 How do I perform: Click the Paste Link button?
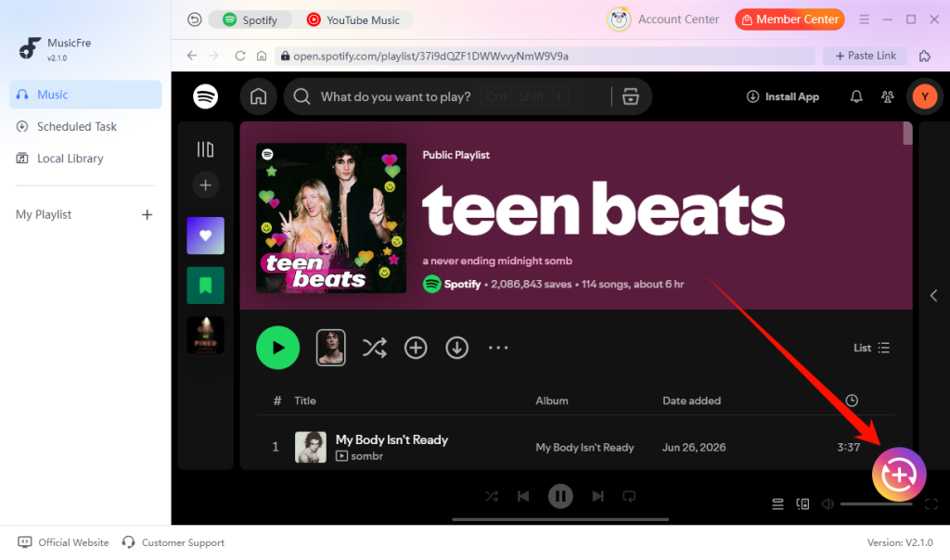click(x=866, y=56)
